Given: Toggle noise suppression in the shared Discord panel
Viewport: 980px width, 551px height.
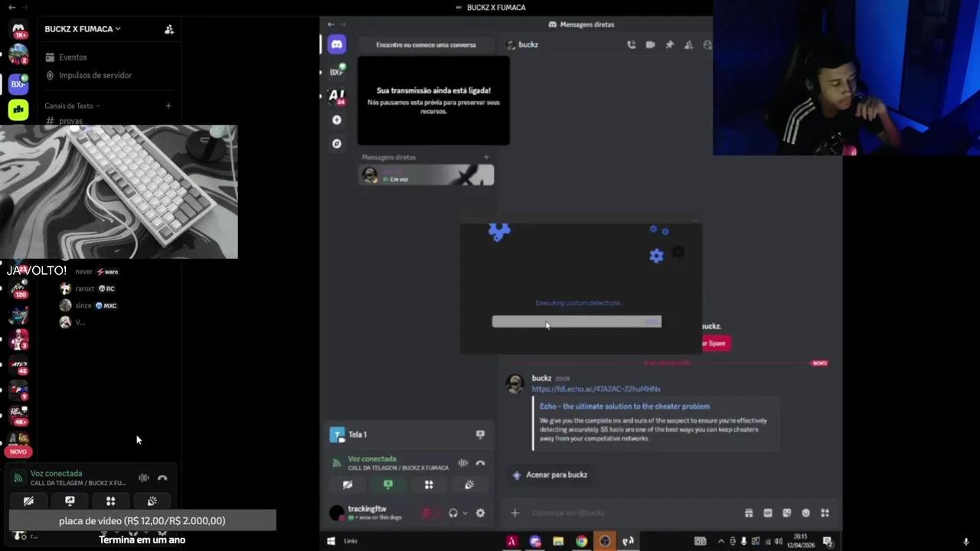Looking at the screenshot, I should pyautogui.click(x=462, y=463).
